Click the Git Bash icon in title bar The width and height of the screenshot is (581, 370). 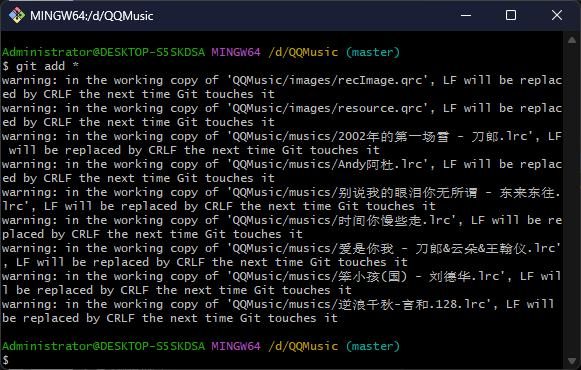(x=17, y=16)
